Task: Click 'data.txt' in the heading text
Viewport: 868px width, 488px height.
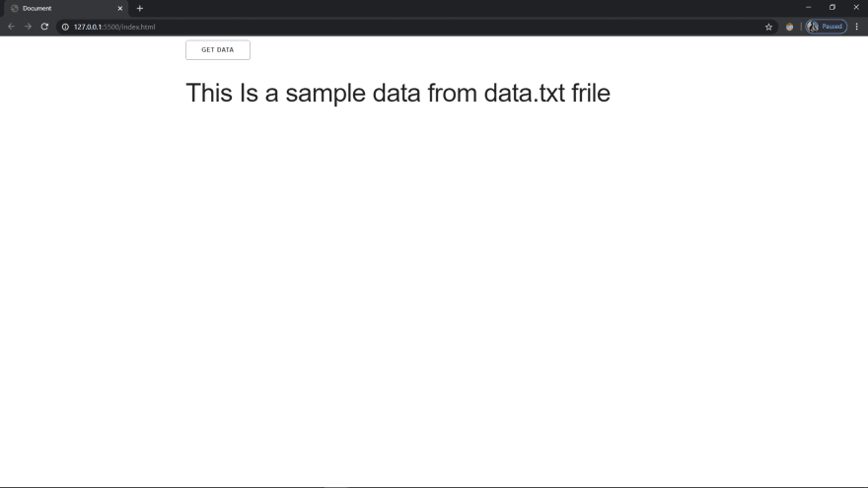Action: pyautogui.click(x=524, y=93)
